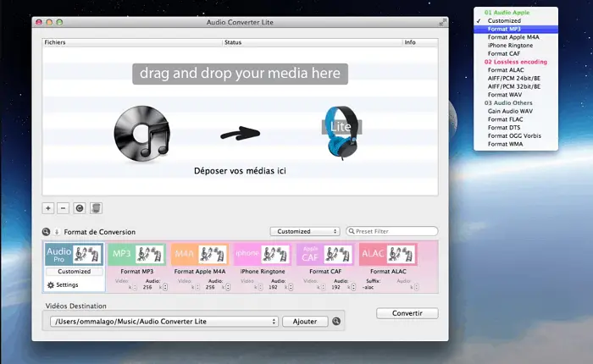Choose iPhone Ringtone in the popup menu
Screen dimensions: 593x364
point(516,46)
